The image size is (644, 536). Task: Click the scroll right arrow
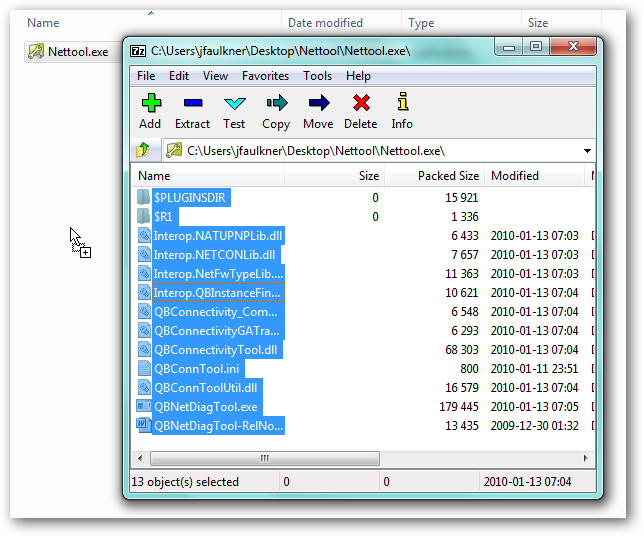click(x=585, y=458)
